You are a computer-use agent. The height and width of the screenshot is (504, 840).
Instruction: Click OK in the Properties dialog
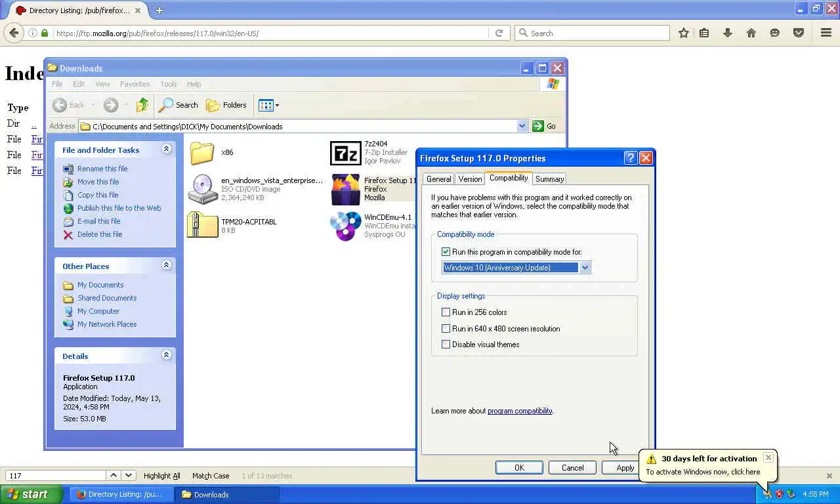pos(519,468)
